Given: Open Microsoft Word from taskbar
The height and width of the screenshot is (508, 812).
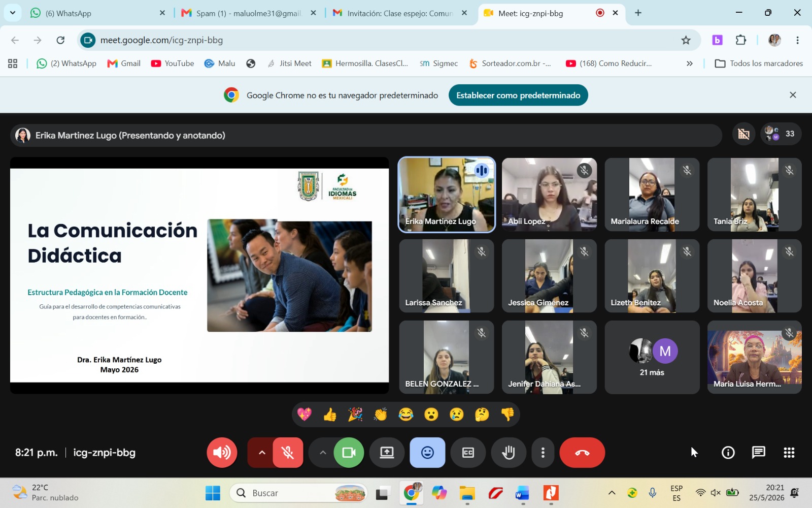Looking at the screenshot, I should pos(522,493).
